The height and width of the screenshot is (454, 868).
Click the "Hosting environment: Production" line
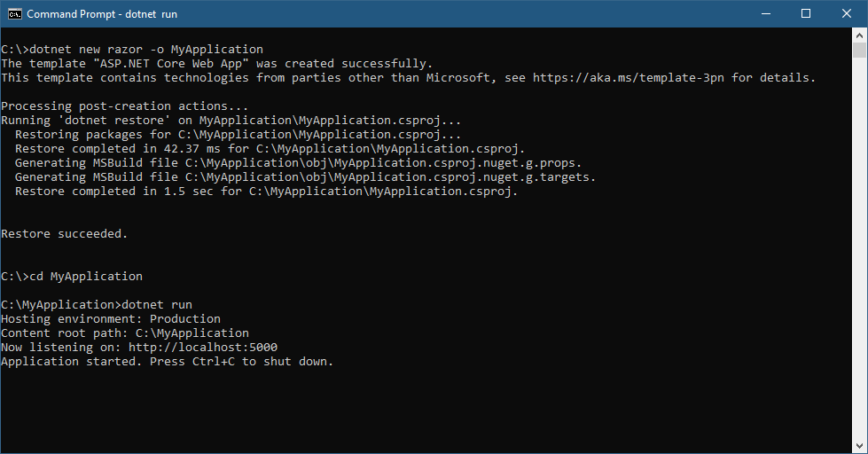[x=111, y=319]
